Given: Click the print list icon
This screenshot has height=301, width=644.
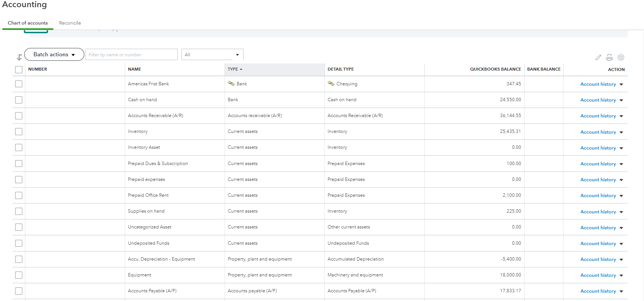Looking at the screenshot, I should coord(609,57).
